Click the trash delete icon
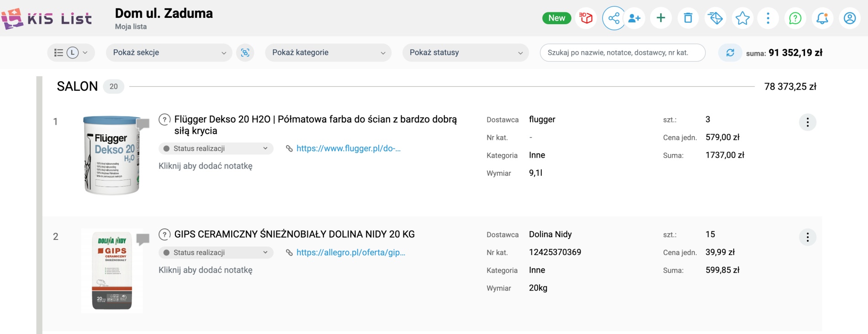 pyautogui.click(x=688, y=18)
